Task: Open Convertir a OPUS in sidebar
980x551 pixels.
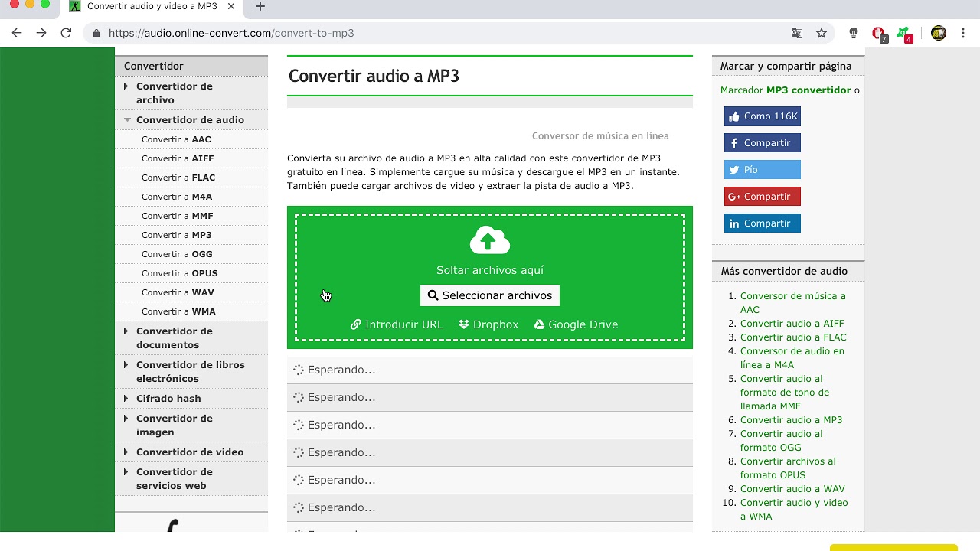Action: [x=180, y=273]
